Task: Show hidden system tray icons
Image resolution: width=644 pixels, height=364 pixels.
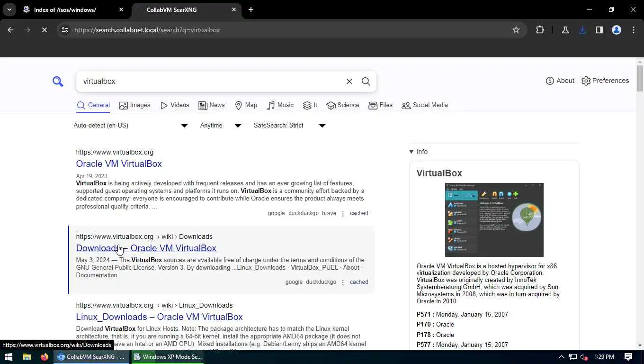Action: point(561,357)
